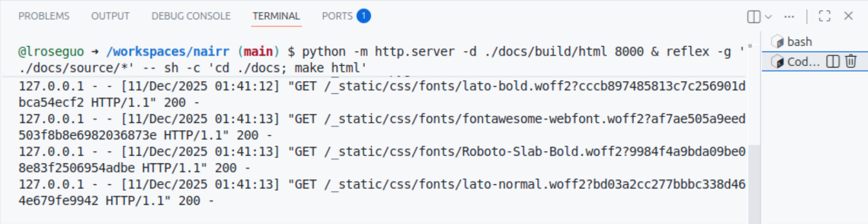Select the TERMINAL tab

pyautogui.click(x=276, y=16)
